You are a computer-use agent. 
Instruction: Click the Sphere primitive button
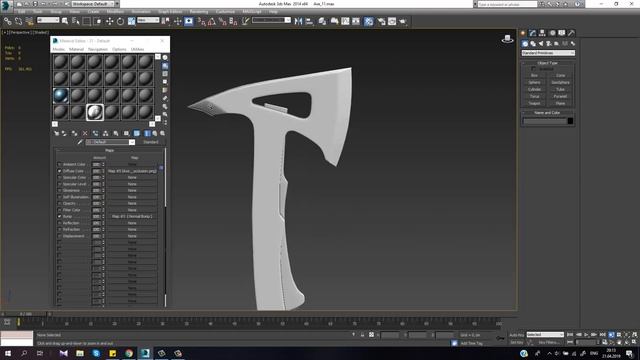(534, 82)
